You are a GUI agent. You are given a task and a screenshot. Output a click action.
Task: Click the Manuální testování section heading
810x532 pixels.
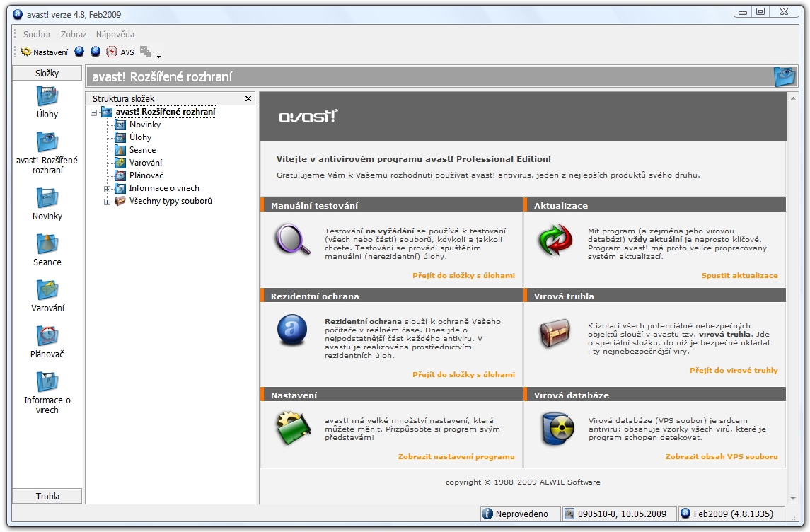click(x=314, y=206)
